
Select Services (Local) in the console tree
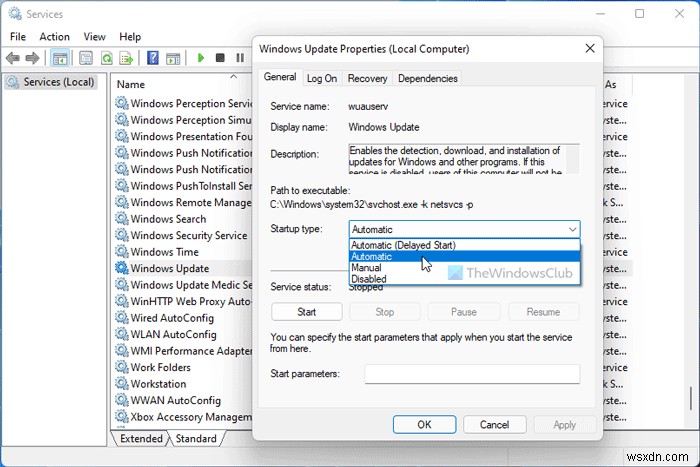tap(51, 82)
